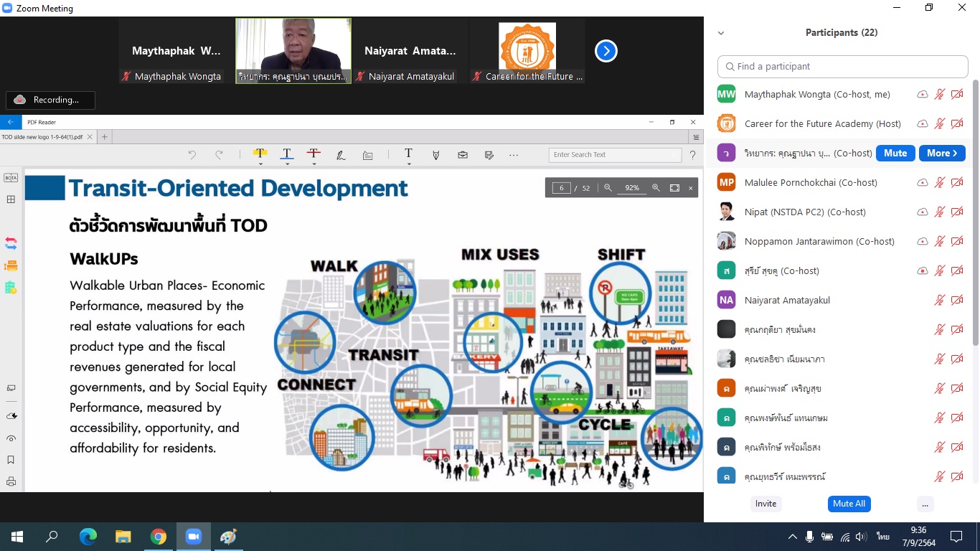Toggle camera for Malulee Pornchokchai
The height and width of the screenshot is (551, 980).
[x=956, y=182]
